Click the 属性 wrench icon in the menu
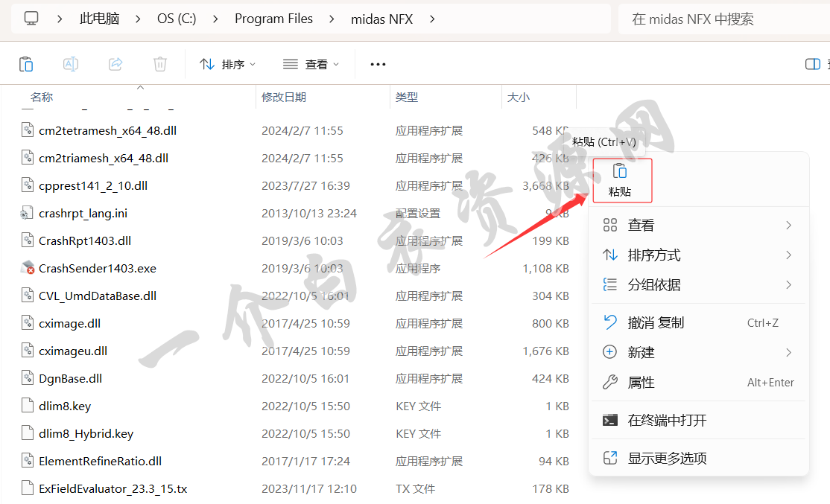Image resolution: width=830 pixels, height=504 pixels. [609, 382]
